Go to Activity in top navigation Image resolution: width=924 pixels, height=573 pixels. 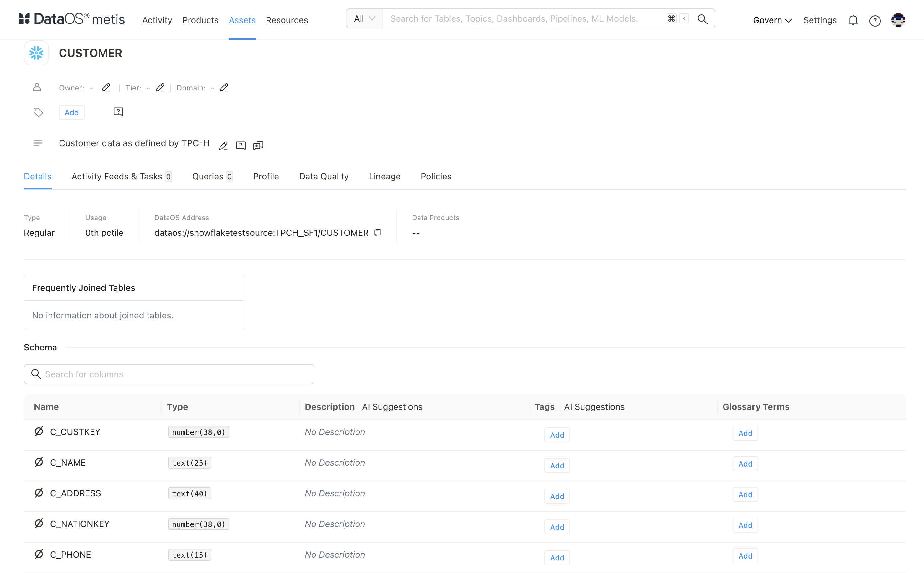157,20
